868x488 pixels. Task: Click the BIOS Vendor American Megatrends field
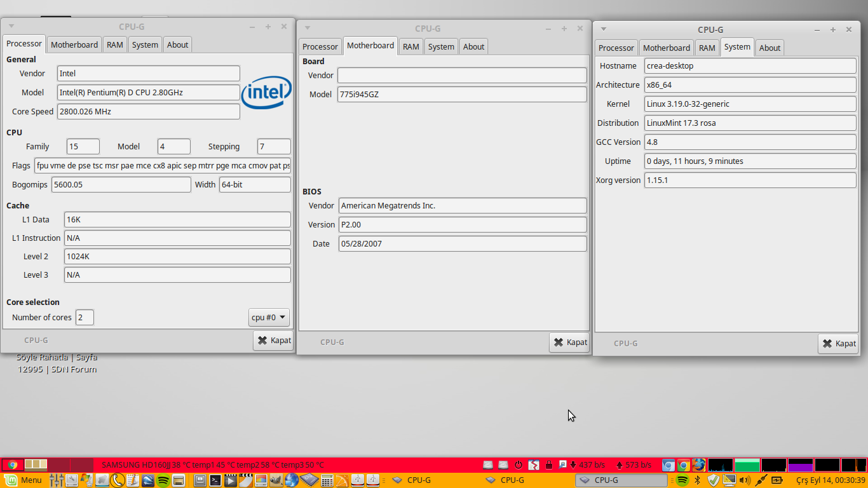click(463, 205)
